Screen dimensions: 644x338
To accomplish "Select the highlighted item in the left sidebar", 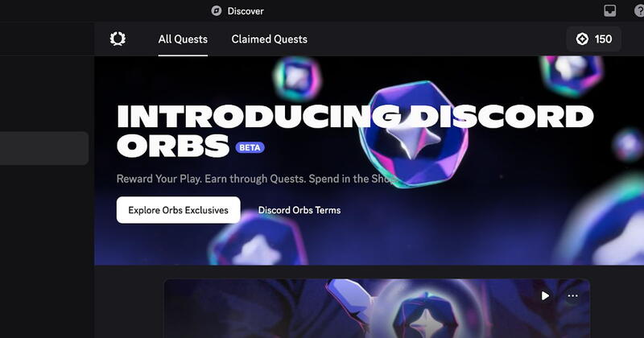I will [x=44, y=148].
